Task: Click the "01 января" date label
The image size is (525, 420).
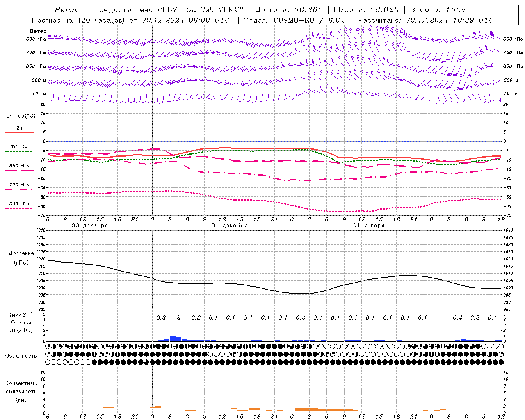Action: 369,226
